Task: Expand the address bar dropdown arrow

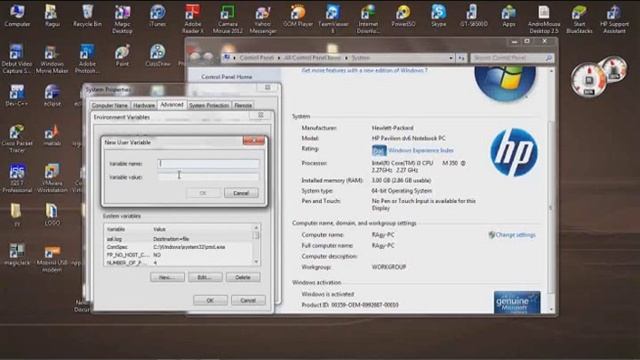Action: 451,58
